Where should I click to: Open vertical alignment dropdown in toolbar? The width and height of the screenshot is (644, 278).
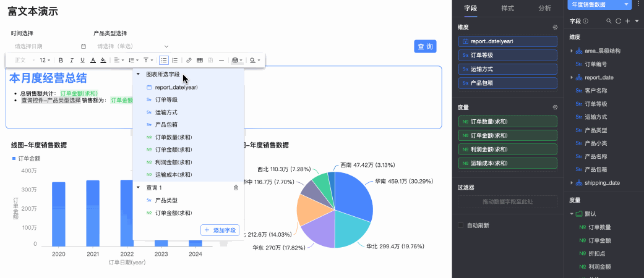(x=148, y=61)
